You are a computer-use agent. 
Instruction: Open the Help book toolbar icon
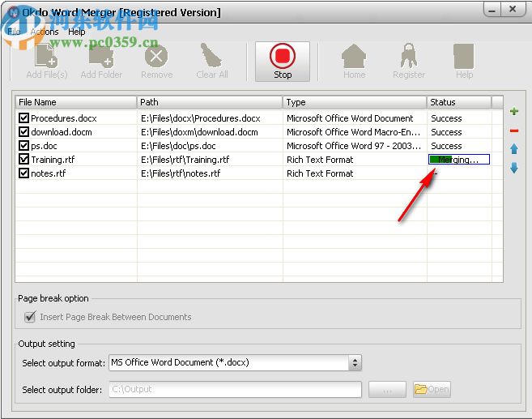(x=464, y=57)
